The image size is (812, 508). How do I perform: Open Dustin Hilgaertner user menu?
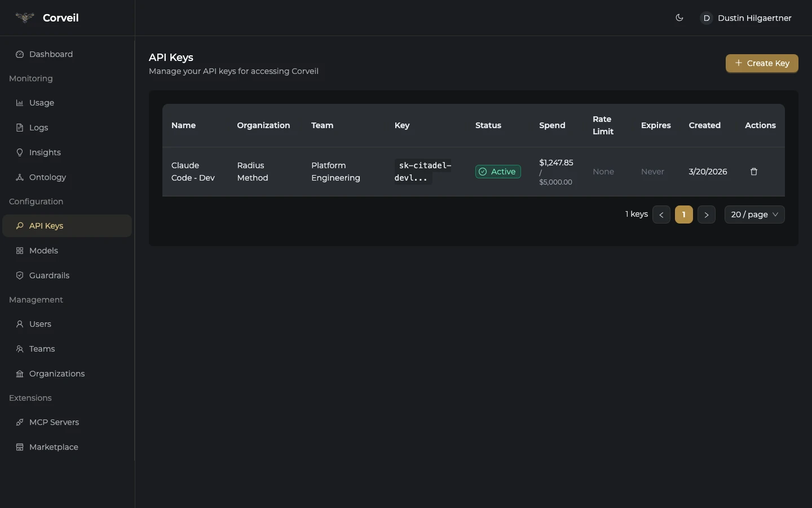coord(745,18)
